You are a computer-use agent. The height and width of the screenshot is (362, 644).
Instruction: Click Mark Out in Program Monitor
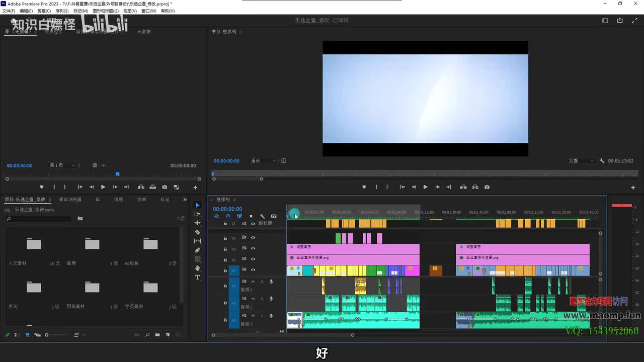(387, 187)
